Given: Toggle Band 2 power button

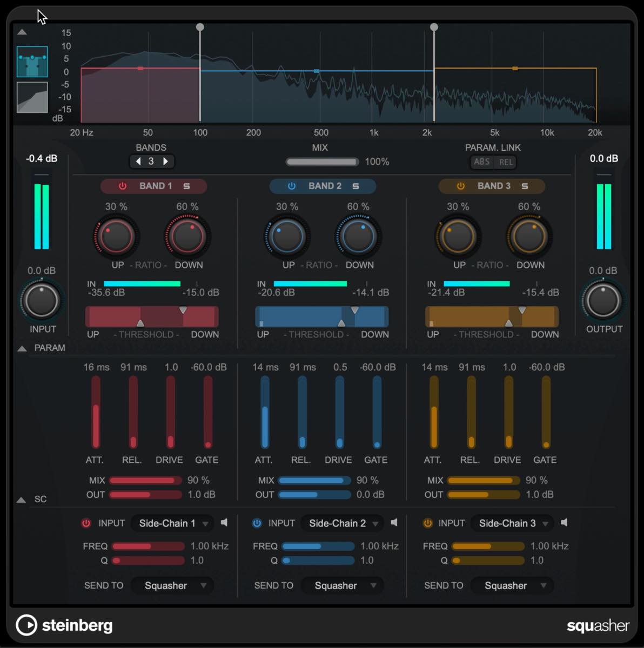Looking at the screenshot, I should 292,186.
